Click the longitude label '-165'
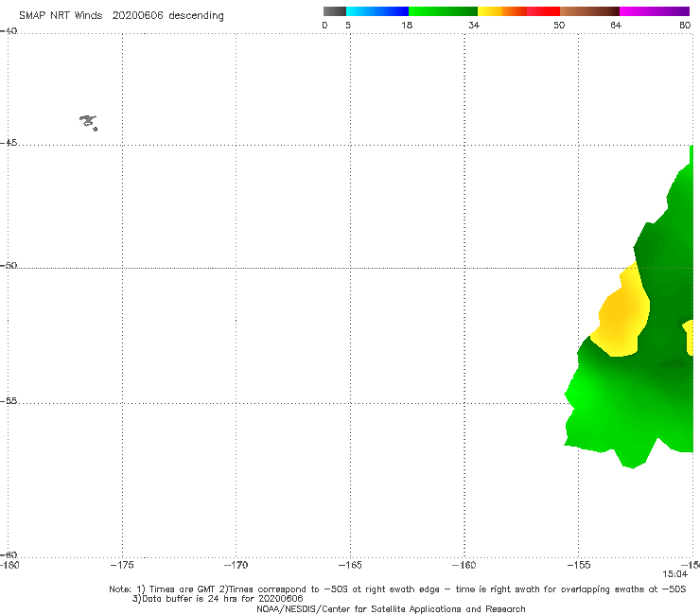700x615 pixels. click(x=350, y=565)
